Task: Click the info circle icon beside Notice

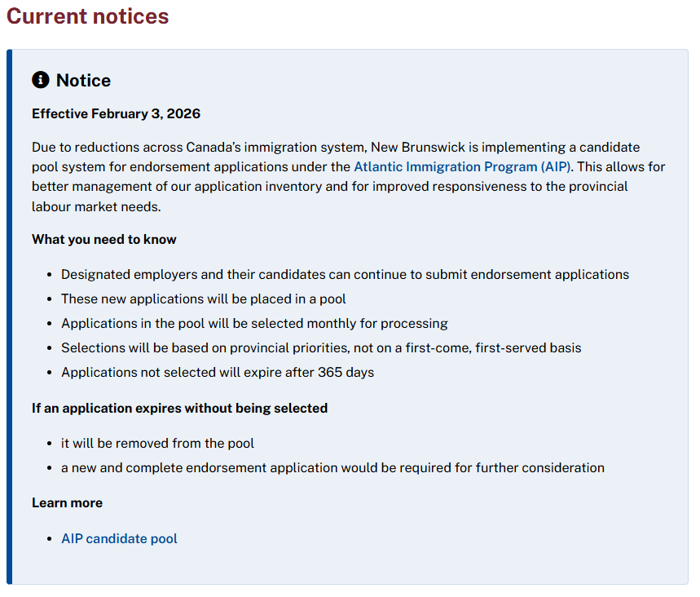Action: pyautogui.click(x=41, y=80)
